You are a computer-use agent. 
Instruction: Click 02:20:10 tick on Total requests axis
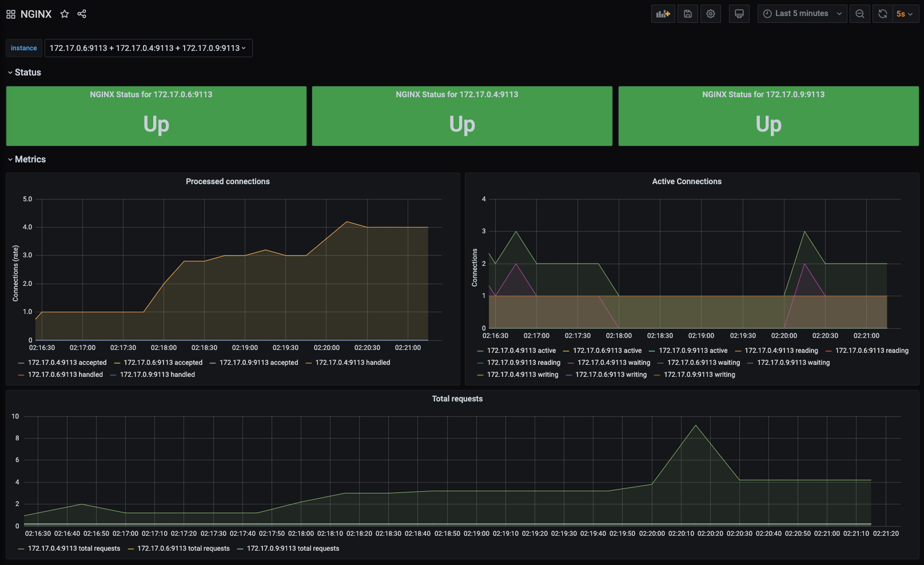click(682, 534)
